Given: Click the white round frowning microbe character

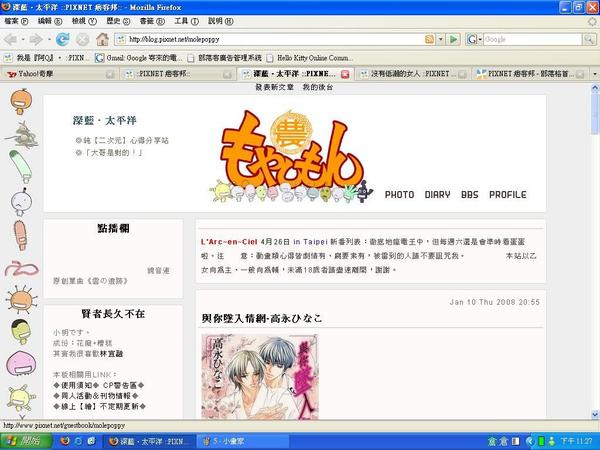Looking at the screenshot, I should click(x=21, y=202).
